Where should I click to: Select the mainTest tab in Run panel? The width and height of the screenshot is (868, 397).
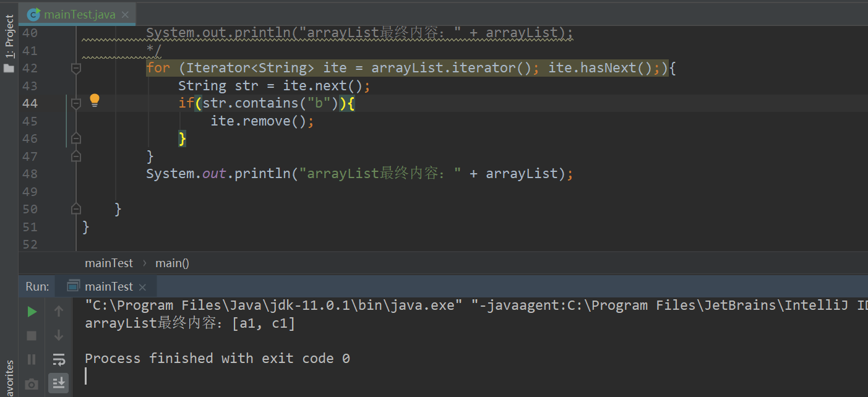pyautogui.click(x=106, y=286)
